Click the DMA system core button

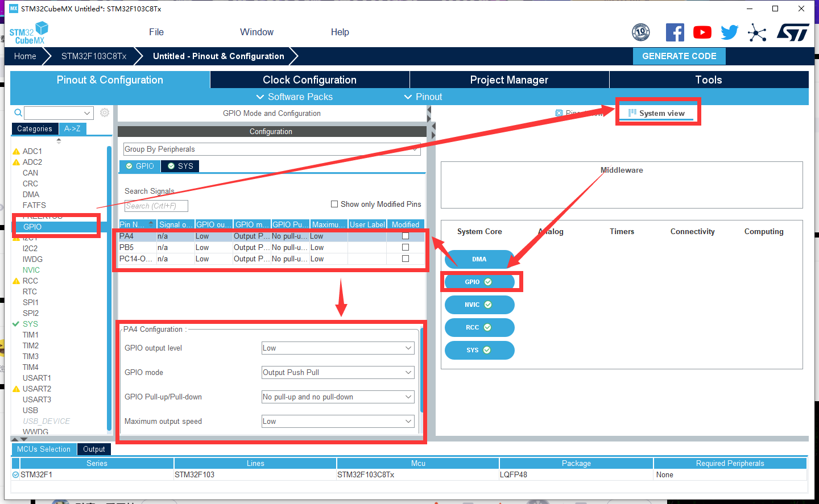click(x=479, y=259)
